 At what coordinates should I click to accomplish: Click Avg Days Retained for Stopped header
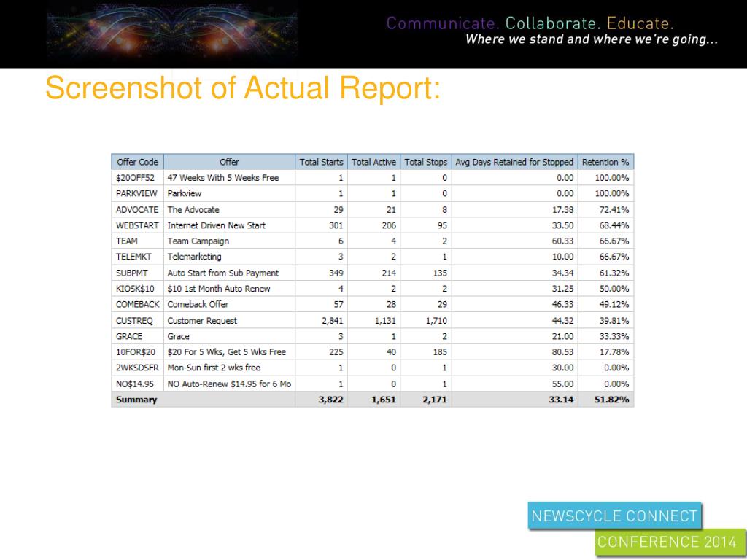[514, 162]
